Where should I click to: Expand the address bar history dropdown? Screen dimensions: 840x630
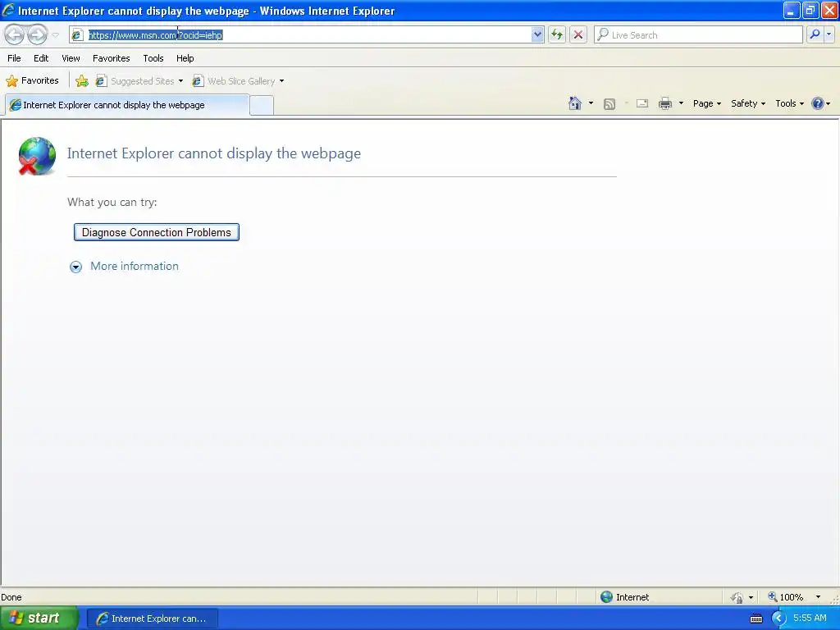pos(537,34)
